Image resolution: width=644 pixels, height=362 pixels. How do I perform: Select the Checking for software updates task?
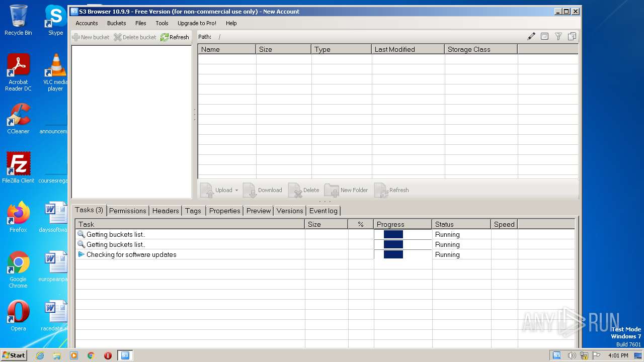coord(325,254)
